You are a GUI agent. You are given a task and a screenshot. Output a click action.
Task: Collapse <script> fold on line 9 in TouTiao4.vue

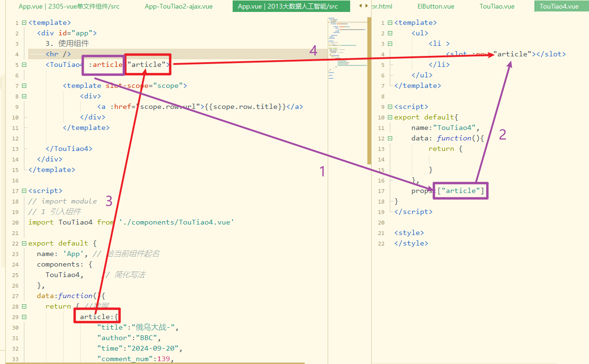click(x=390, y=107)
